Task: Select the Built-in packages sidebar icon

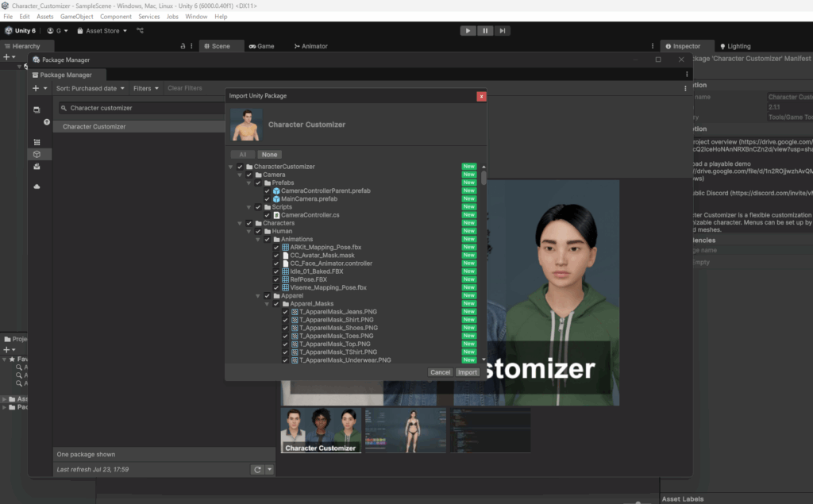Action: [x=37, y=167]
